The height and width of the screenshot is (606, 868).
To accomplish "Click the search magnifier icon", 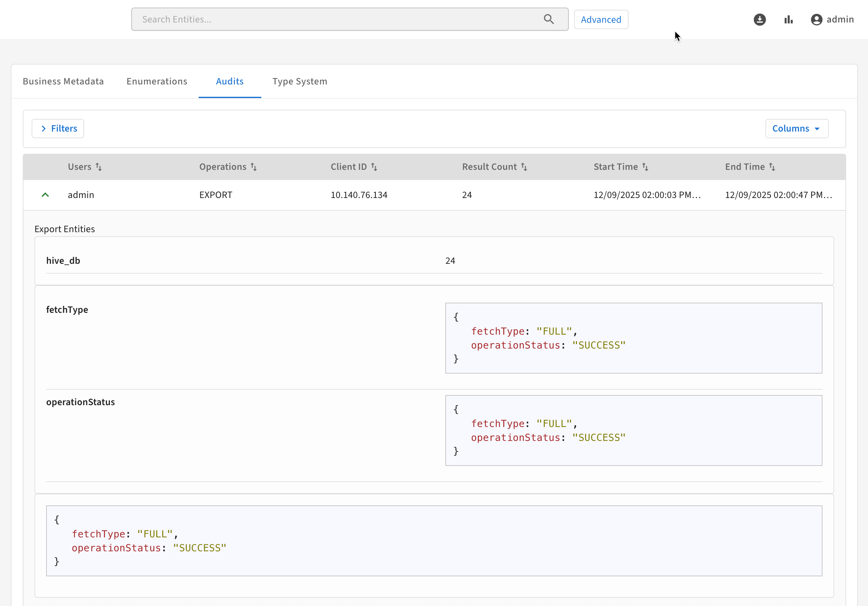I will pos(549,19).
